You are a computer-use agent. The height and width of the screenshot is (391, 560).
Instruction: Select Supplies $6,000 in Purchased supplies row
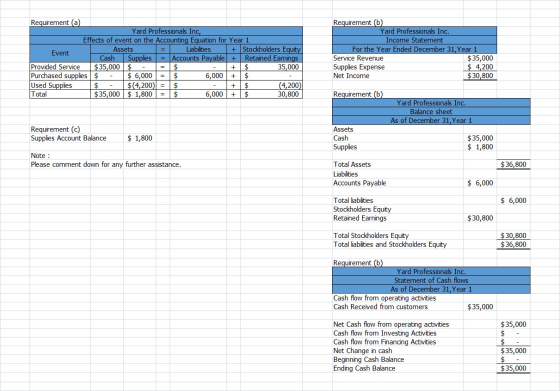140,76
